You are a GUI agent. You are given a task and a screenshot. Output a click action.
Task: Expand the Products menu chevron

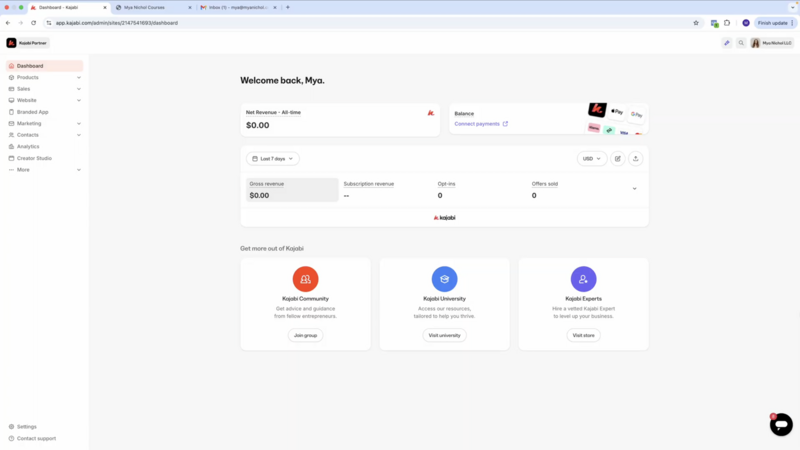tap(79, 78)
